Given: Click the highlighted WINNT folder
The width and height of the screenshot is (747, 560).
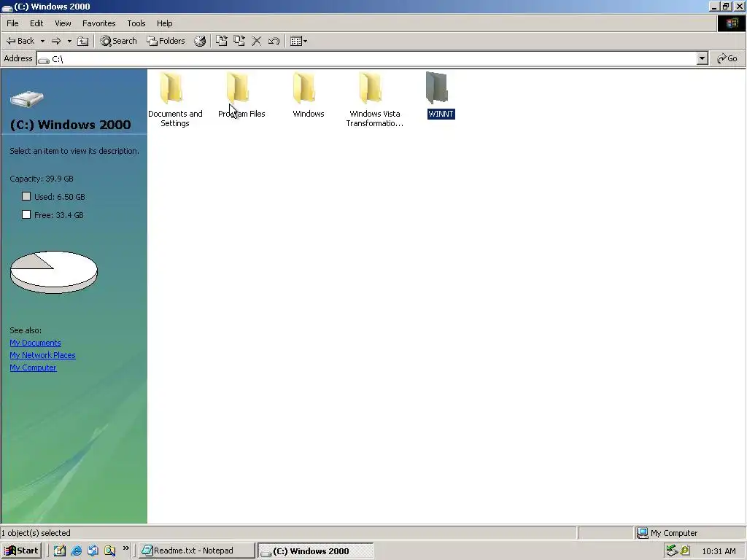Looking at the screenshot, I should [x=441, y=96].
